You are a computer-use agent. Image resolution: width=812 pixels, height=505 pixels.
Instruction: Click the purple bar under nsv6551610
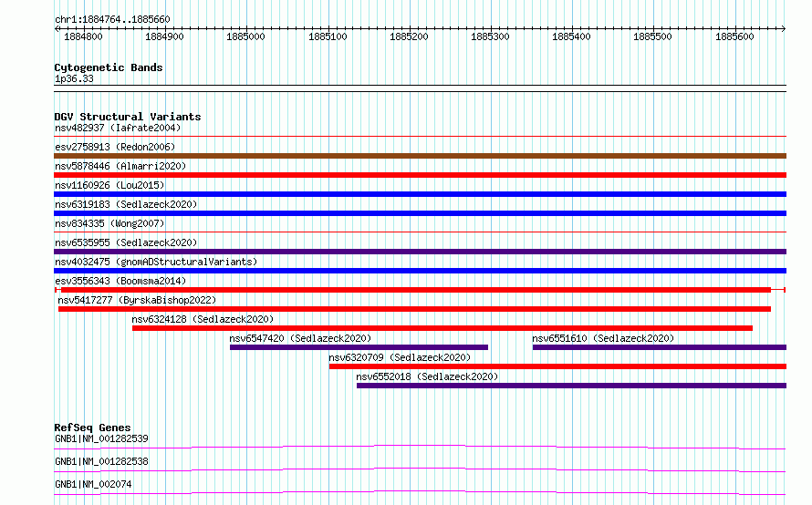point(660,347)
